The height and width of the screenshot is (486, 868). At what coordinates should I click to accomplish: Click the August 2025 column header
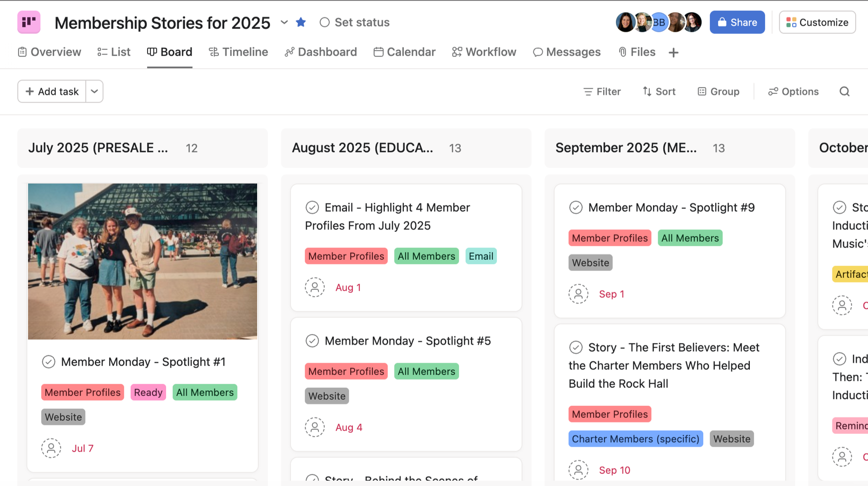pyautogui.click(x=406, y=148)
